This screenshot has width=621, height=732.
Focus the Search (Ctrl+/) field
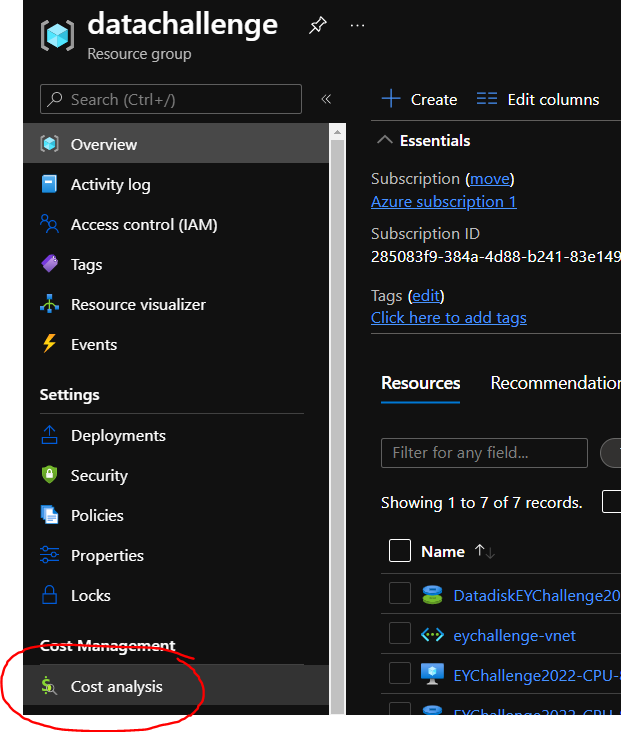tap(171, 99)
